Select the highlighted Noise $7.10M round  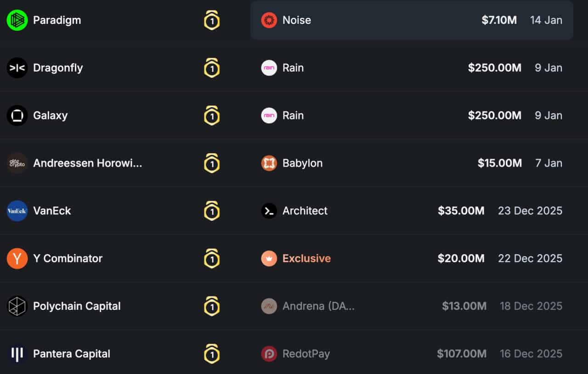click(x=412, y=20)
